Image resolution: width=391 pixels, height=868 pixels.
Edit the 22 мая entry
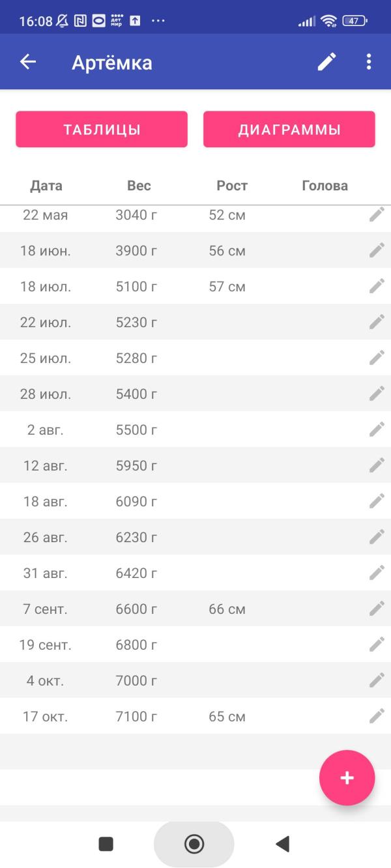click(x=377, y=215)
